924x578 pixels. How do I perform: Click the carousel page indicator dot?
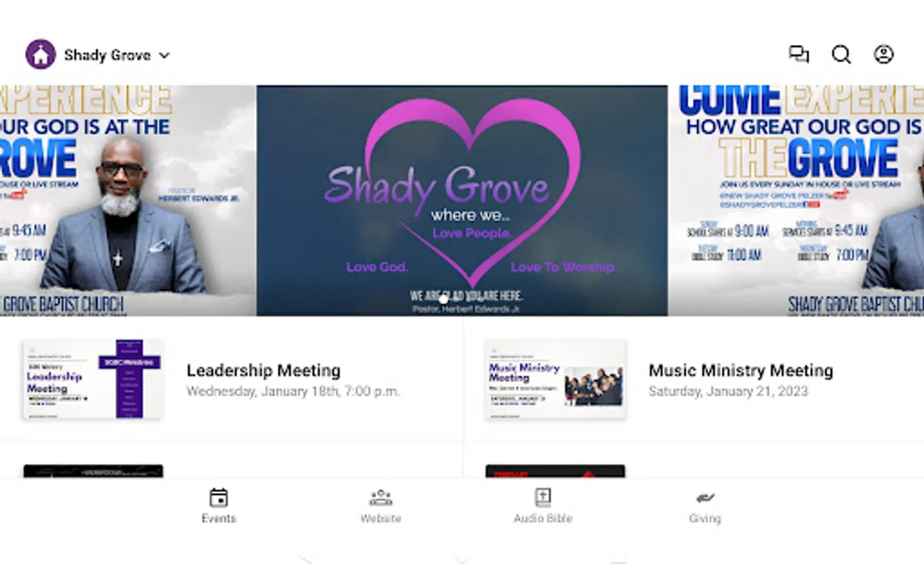point(443,299)
